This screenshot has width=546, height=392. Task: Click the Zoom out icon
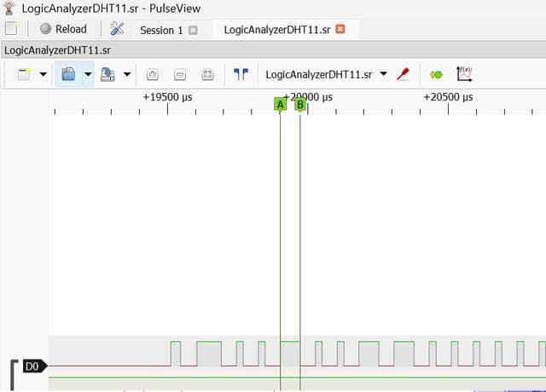tap(180, 74)
